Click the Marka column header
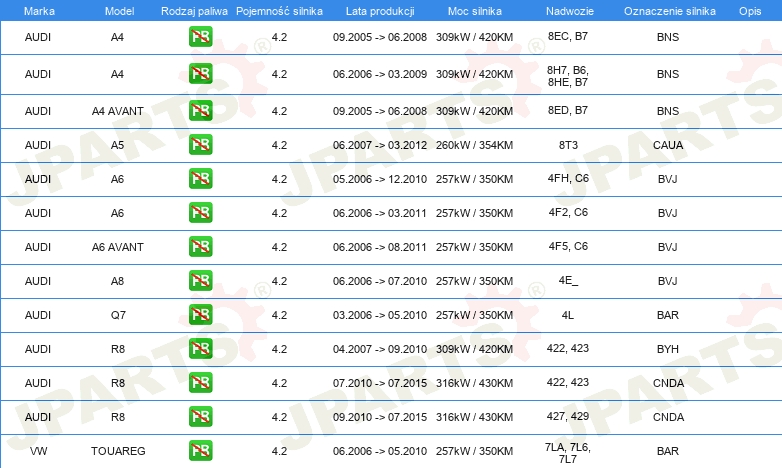This screenshot has height=468, width=782. (39, 11)
